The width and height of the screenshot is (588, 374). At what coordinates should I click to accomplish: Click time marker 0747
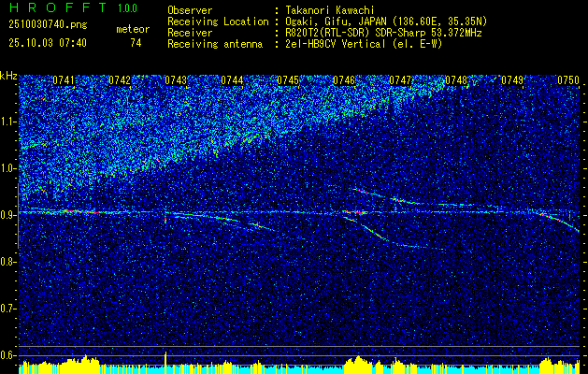coord(400,80)
